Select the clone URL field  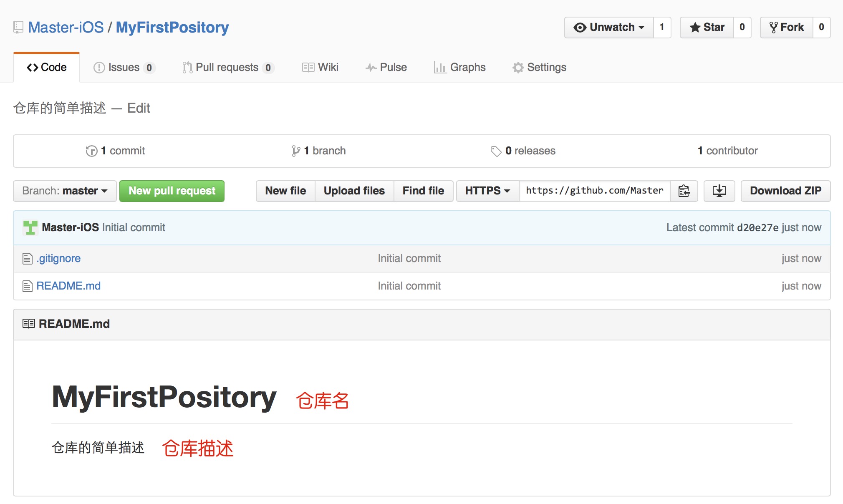[595, 191]
